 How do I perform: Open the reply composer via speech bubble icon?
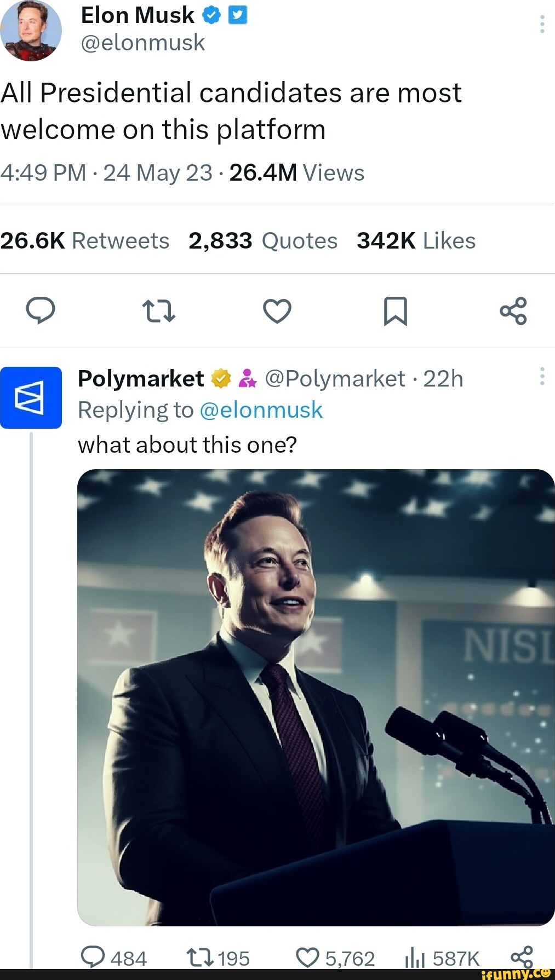[42, 310]
